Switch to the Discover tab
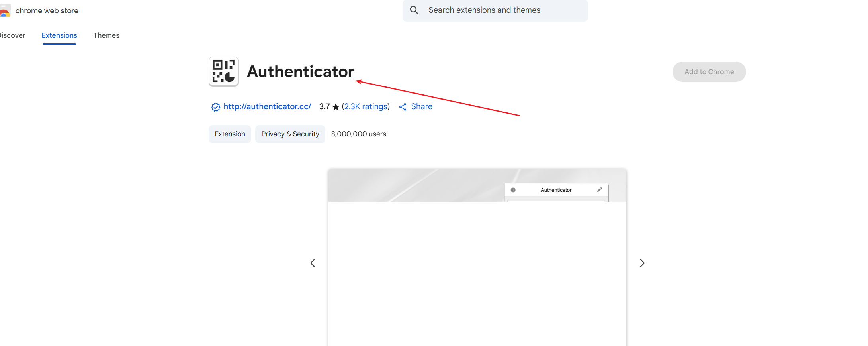Screen dimensions: 868x346 [x=12, y=35]
